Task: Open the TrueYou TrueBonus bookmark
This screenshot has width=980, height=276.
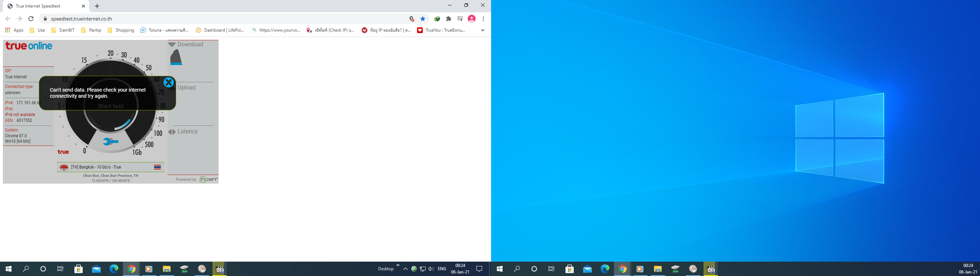Action: point(441,30)
